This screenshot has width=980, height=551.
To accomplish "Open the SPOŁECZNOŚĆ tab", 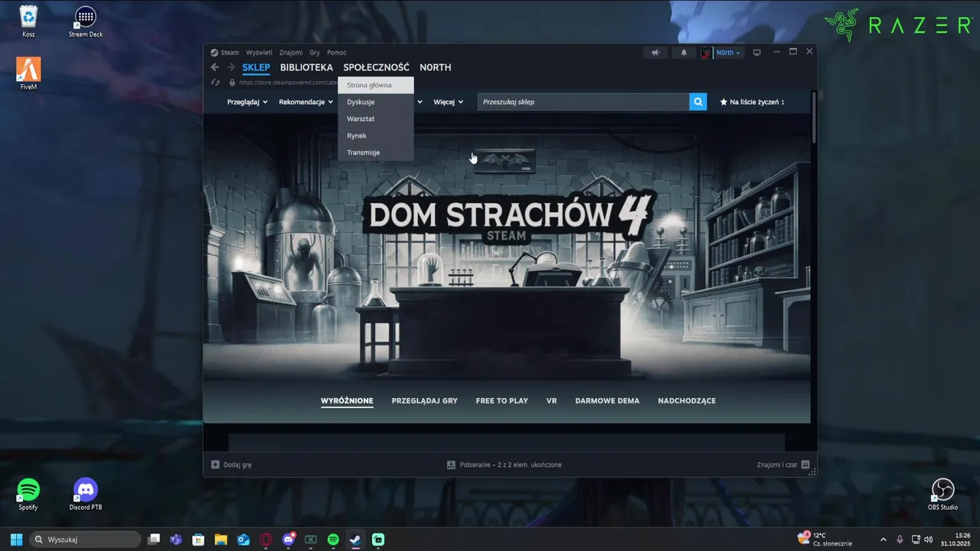I will 376,67.
